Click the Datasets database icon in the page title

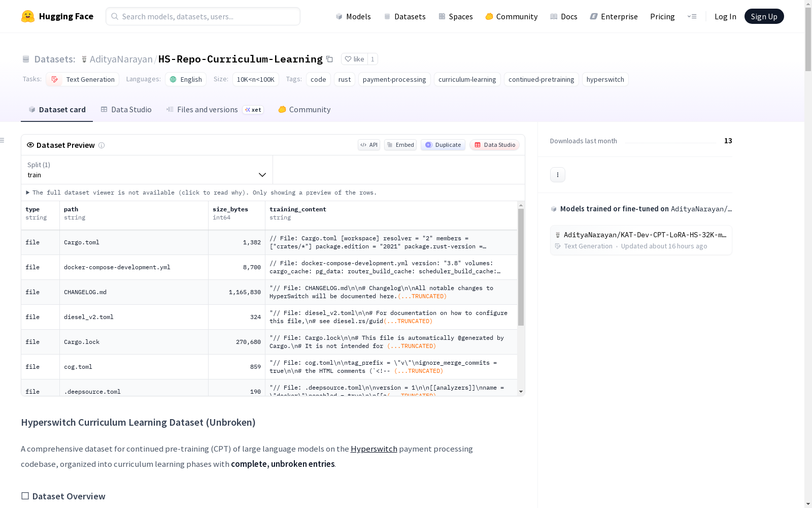(26, 59)
